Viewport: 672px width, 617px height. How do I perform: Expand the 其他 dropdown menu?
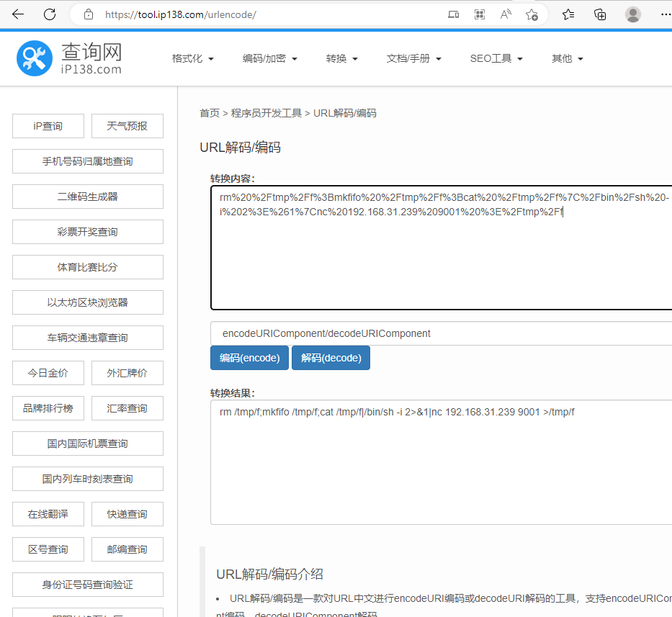(568, 58)
